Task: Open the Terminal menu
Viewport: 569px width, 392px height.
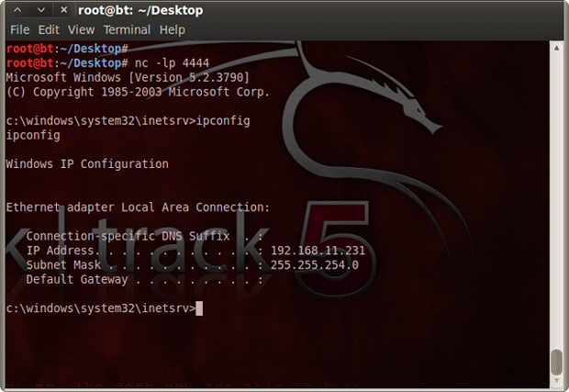Action: click(x=127, y=29)
